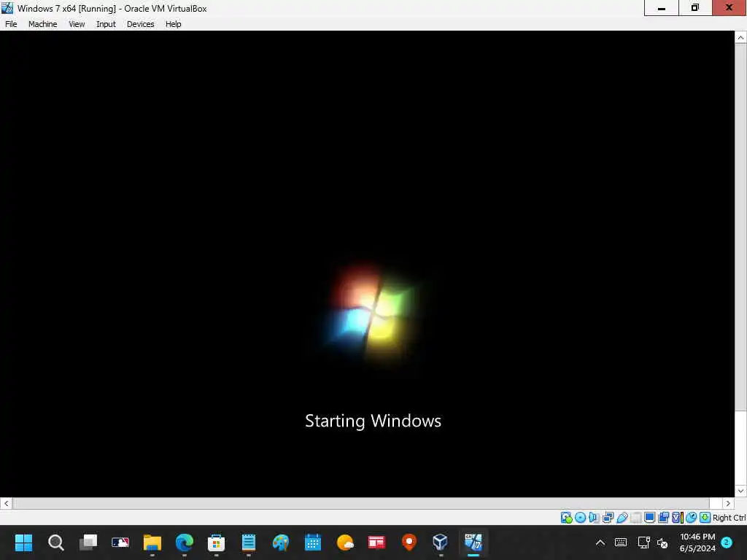
Task: Open Microsoft Store from taskbar
Action: click(x=216, y=542)
